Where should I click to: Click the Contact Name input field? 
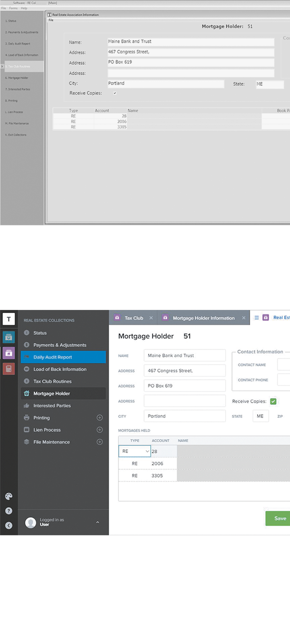tap(284, 365)
